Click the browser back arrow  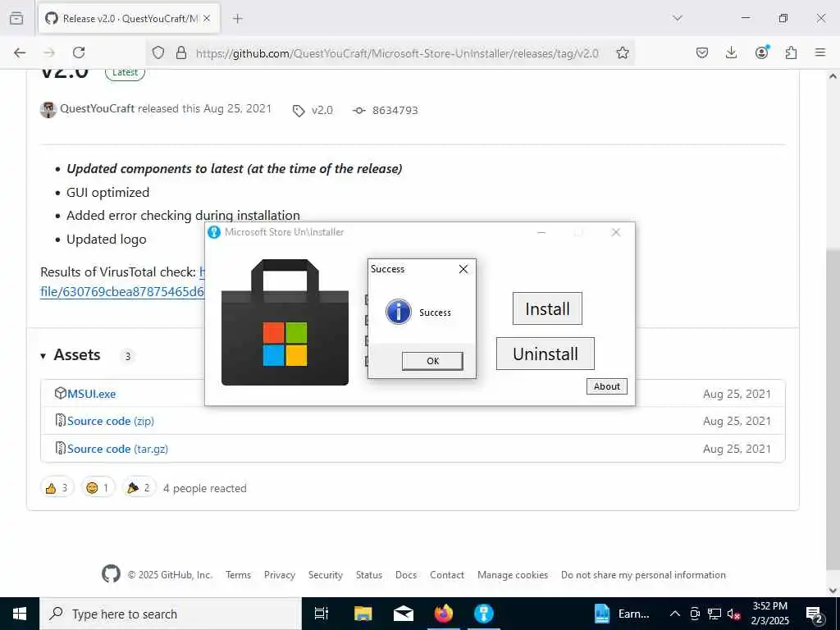pyautogui.click(x=20, y=52)
